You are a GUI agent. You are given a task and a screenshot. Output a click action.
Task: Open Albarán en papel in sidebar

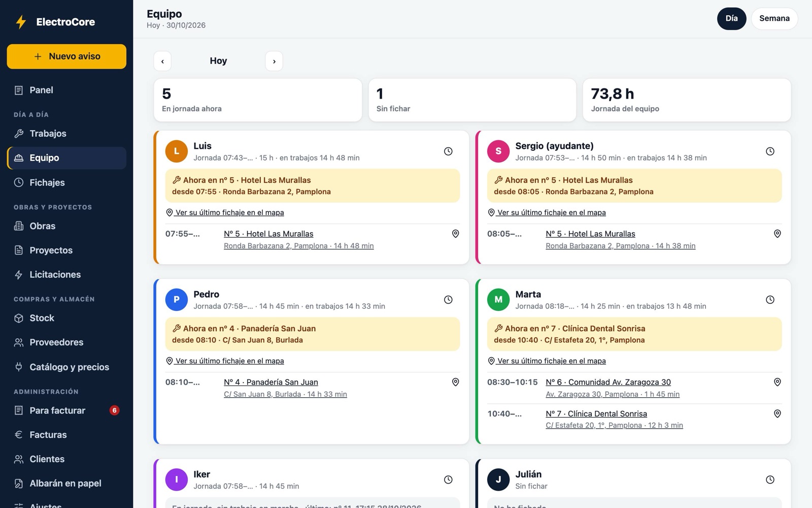(66, 484)
